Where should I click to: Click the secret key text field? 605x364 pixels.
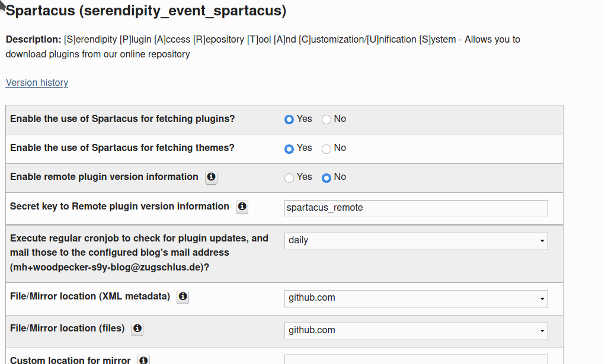416,208
